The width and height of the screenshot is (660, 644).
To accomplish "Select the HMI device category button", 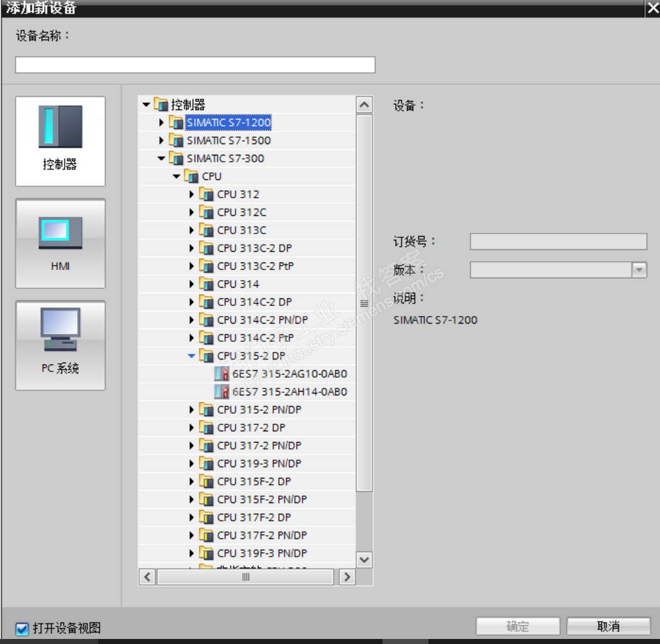I will tap(60, 244).
